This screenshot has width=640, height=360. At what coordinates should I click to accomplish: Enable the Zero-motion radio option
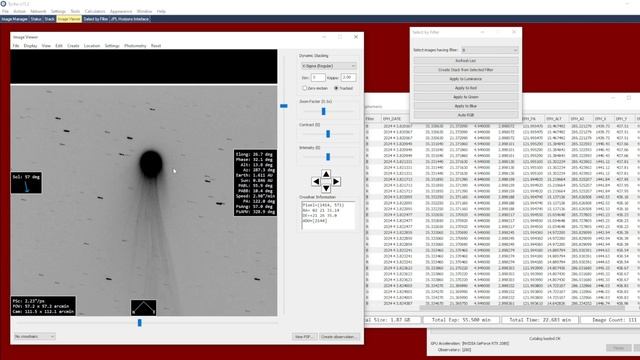[x=315, y=88]
